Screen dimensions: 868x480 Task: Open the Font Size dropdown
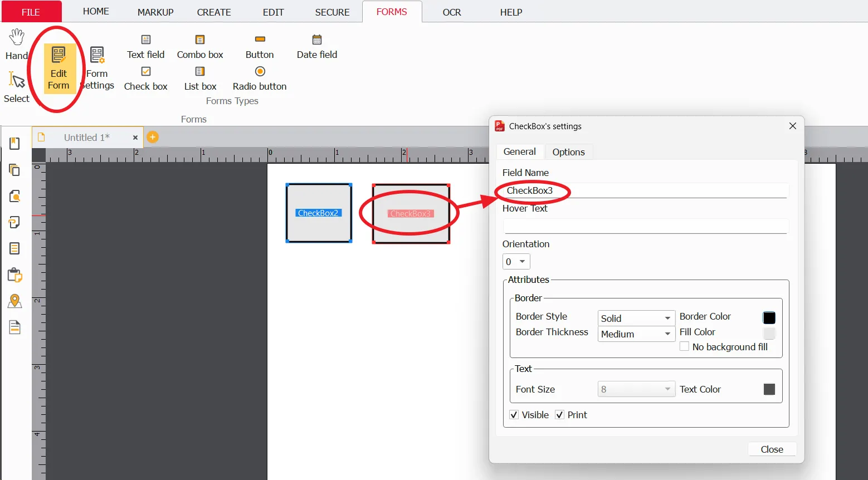636,389
